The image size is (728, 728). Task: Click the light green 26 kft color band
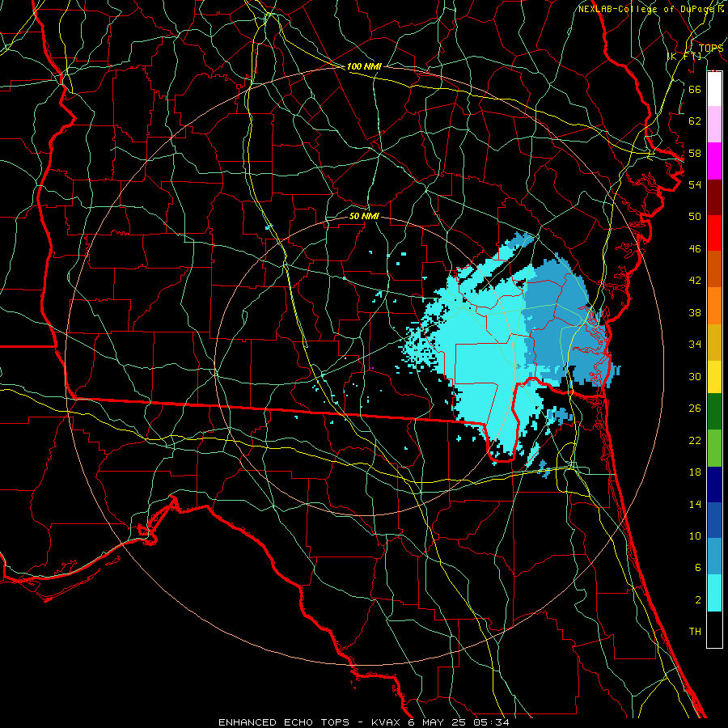tap(714, 448)
